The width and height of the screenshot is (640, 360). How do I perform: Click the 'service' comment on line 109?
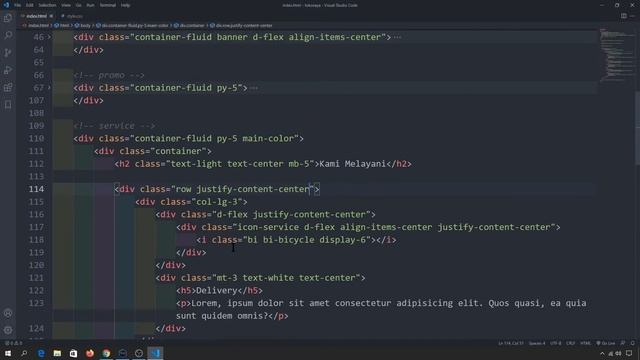point(116,126)
